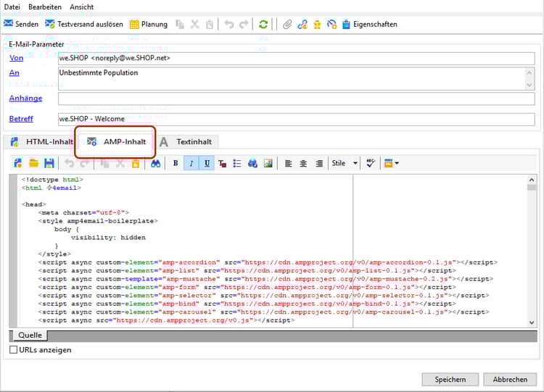Click the insert image icon
544x392 pixels.
268,163
